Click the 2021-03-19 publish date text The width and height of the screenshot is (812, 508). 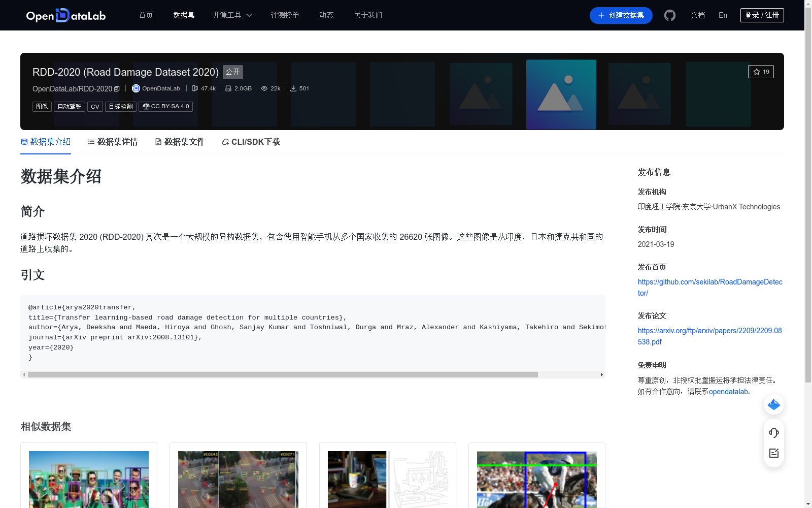click(x=656, y=244)
